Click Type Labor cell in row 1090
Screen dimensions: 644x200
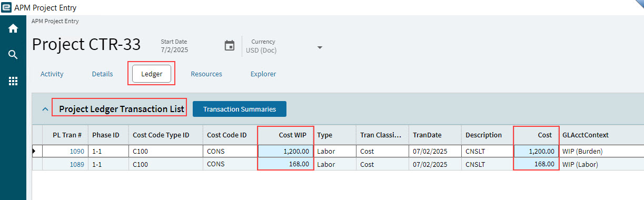[334, 151]
